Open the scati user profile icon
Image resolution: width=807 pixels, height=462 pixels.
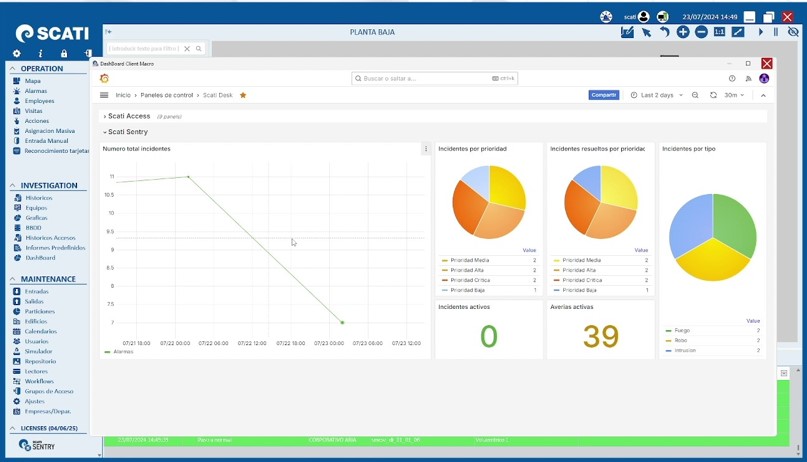(643, 17)
